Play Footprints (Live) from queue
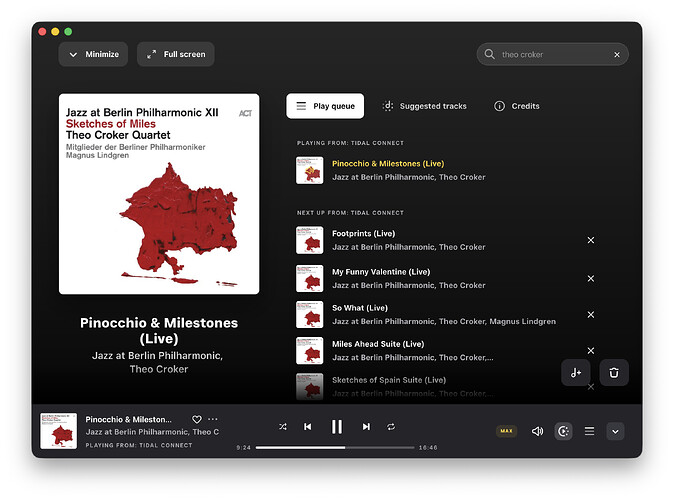The image size is (674, 499). pos(363,233)
